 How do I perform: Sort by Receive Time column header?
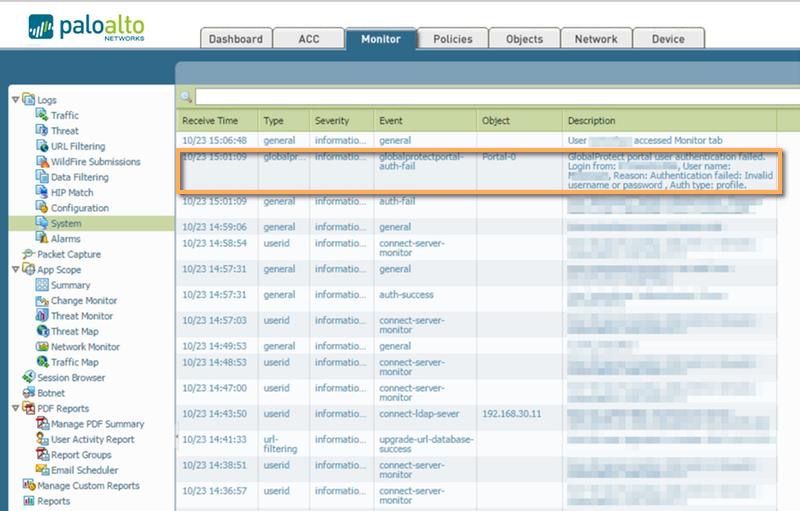(217, 121)
